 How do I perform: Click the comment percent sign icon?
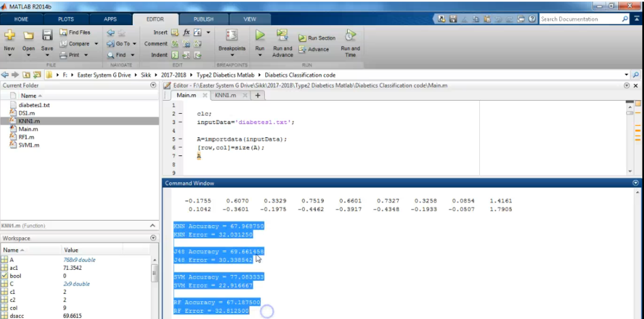[x=175, y=43]
